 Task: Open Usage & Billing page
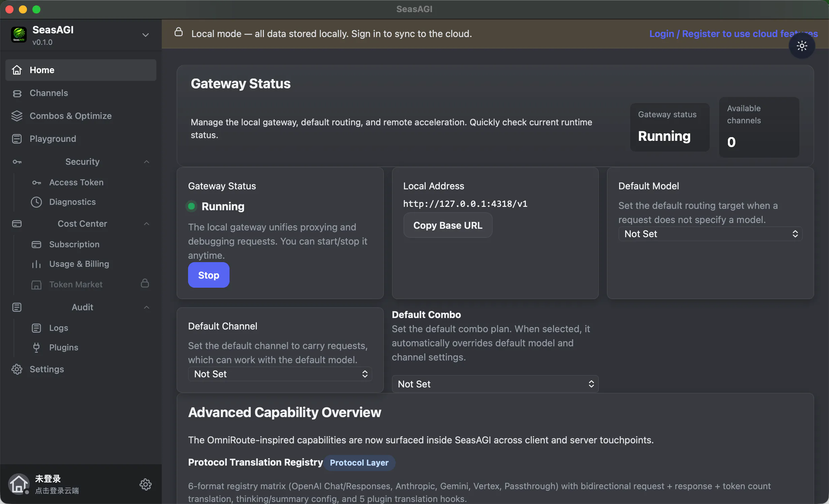[x=88, y=264]
